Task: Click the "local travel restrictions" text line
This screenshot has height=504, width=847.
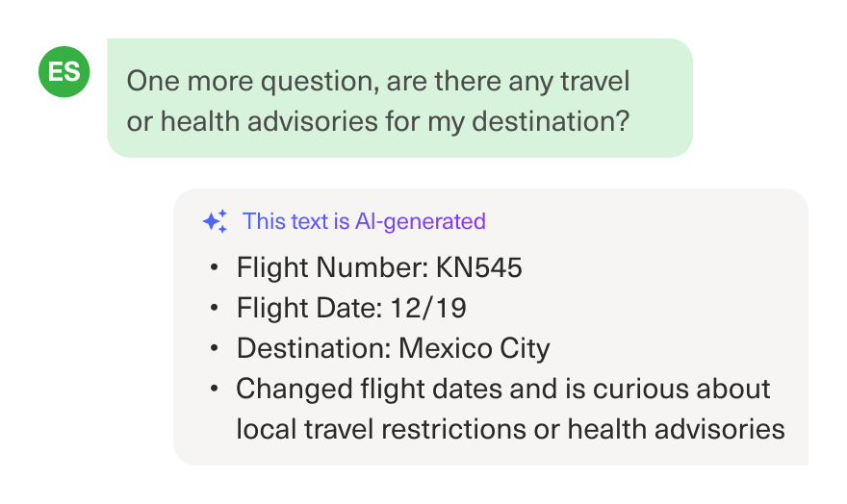Action: (510, 429)
